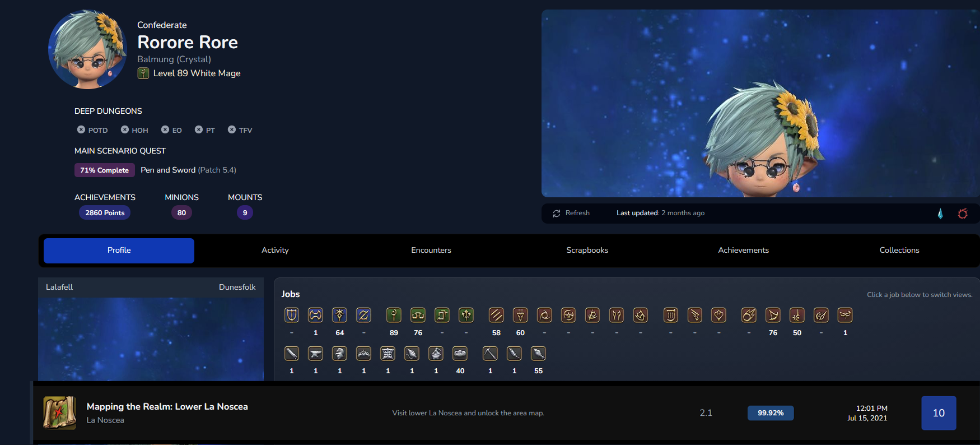Select the Reaper job icon
The width and height of the screenshot is (980, 445).
593,315
